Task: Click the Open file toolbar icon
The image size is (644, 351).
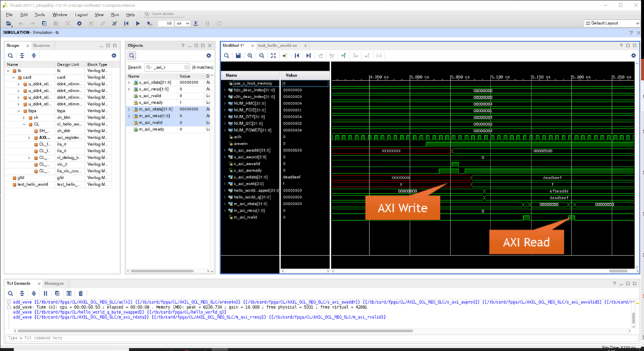Action: [x=9, y=23]
